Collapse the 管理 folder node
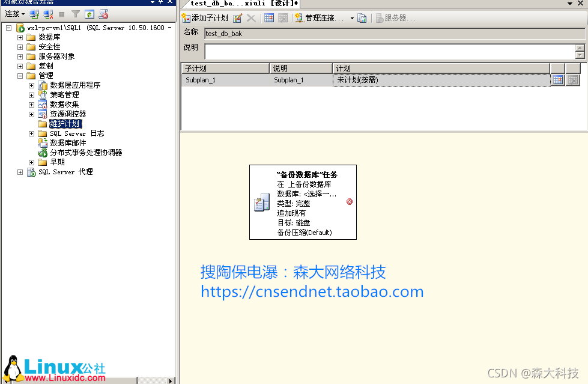 (x=20, y=76)
